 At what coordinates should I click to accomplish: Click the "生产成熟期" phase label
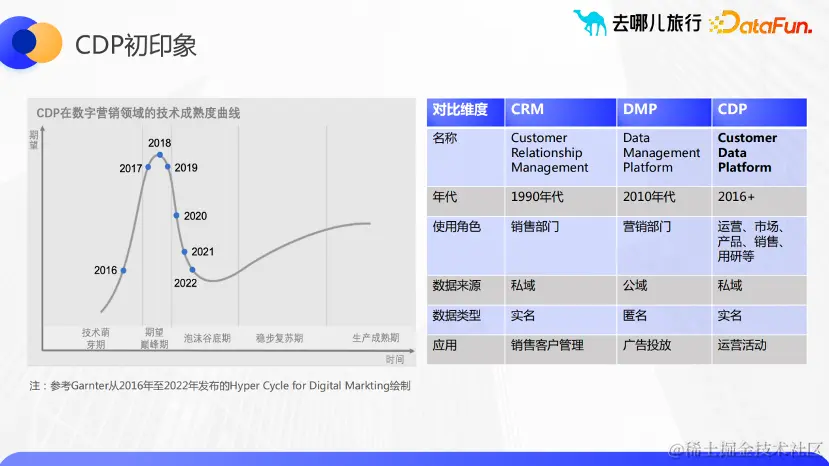[x=376, y=337]
